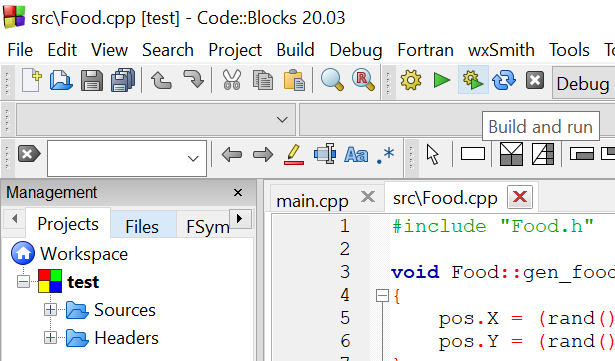Screen dimensions: 615x361
Task: Run the program with green arrow
Action: (x=442, y=80)
